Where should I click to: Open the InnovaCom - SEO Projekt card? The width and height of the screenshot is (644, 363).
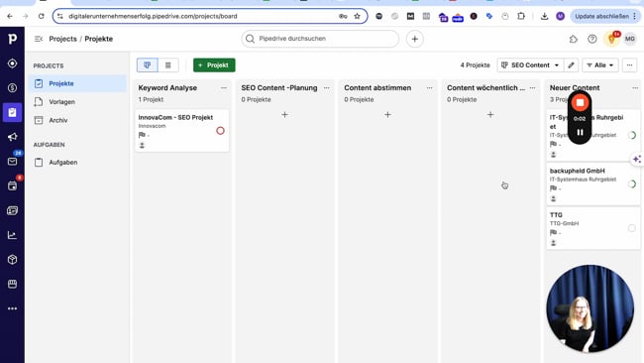click(x=182, y=131)
